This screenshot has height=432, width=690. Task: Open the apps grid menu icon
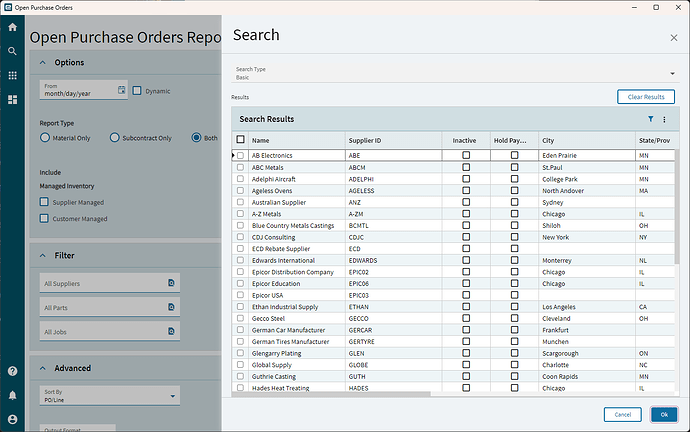point(12,75)
